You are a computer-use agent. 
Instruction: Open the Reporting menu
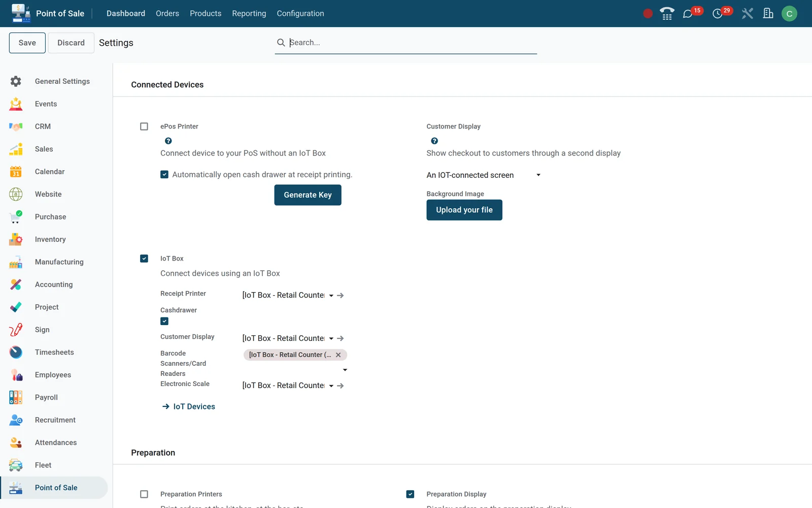click(249, 14)
